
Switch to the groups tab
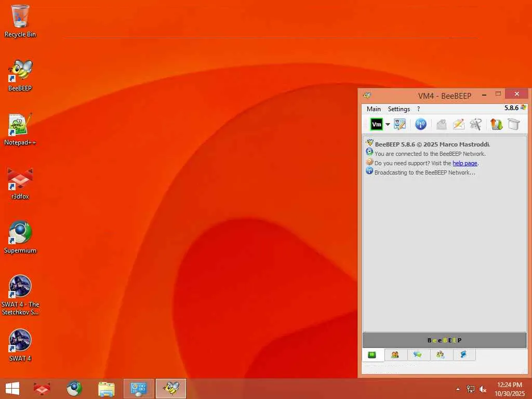coord(441,354)
